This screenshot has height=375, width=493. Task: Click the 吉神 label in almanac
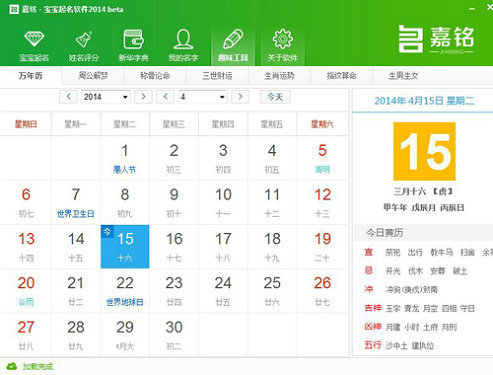373,308
